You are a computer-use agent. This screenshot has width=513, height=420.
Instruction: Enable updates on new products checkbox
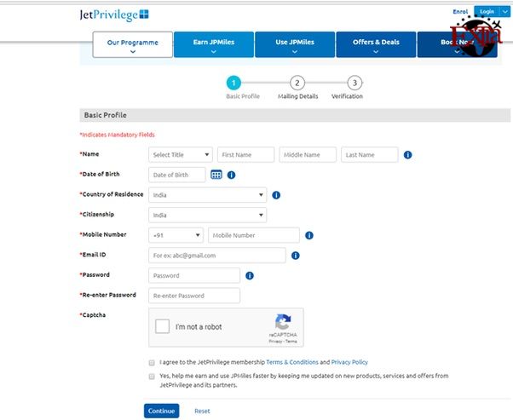(x=152, y=377)
